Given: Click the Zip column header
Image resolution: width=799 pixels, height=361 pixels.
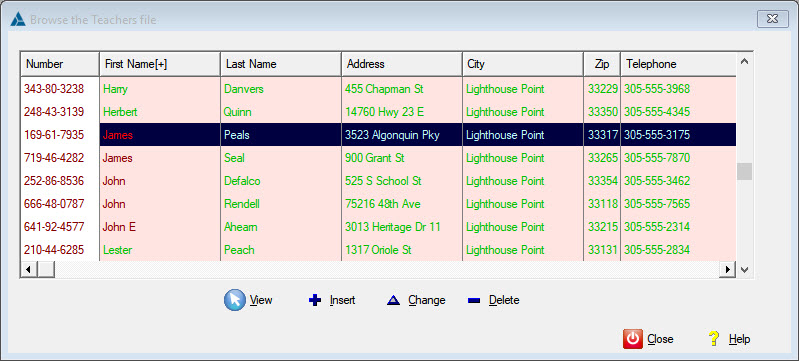Looking at the screenshot, I should pos(602,64).
